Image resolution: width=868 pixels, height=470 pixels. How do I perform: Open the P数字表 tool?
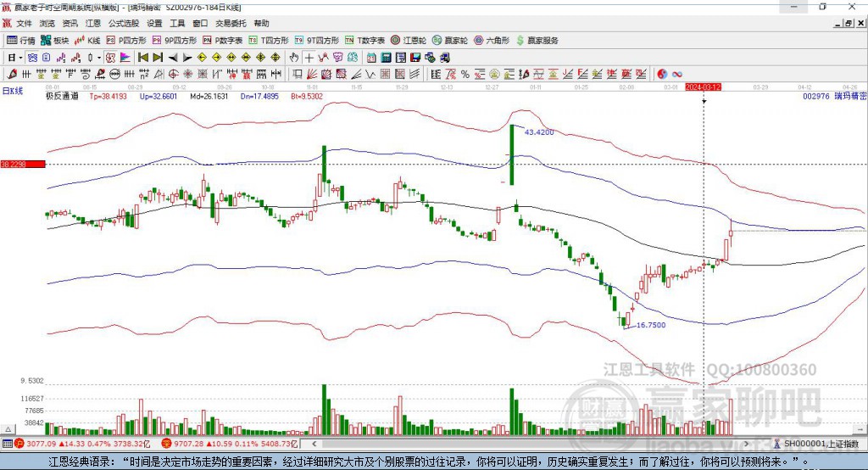223,41
